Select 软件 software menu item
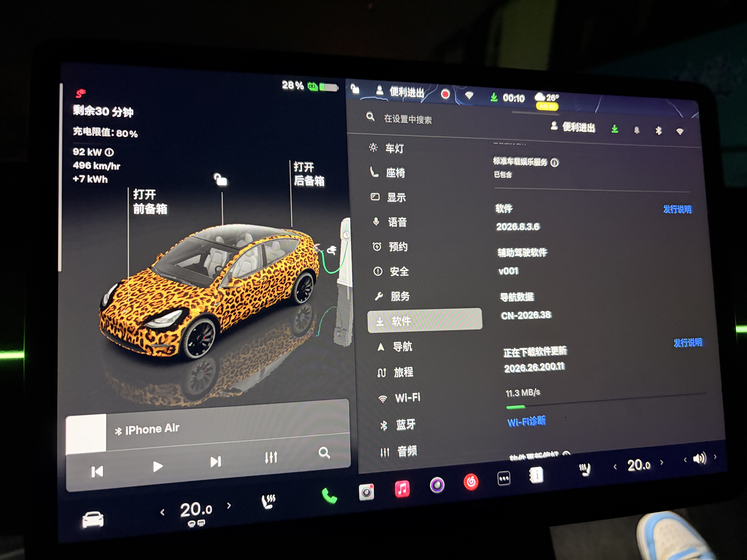The image size is (747, 560). point(425,320)
